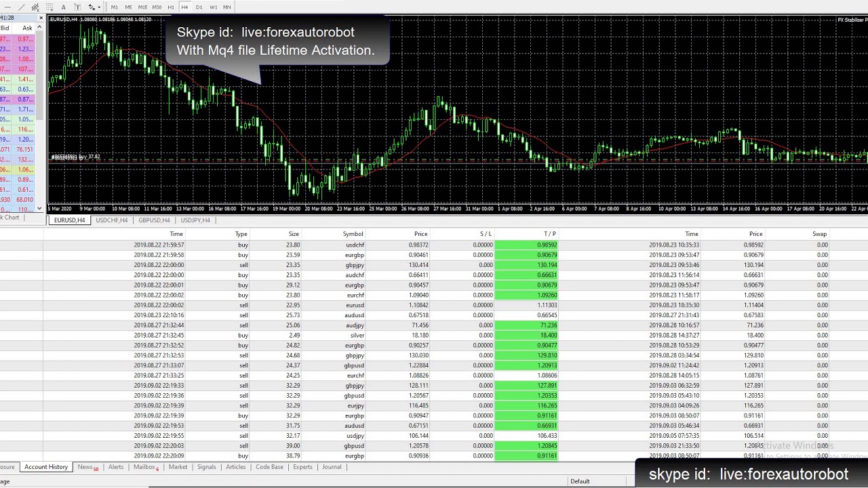This screenshot has width=868, height=488.
Task: Click Market Watch scroll up arrow
Action: point(39,28)
